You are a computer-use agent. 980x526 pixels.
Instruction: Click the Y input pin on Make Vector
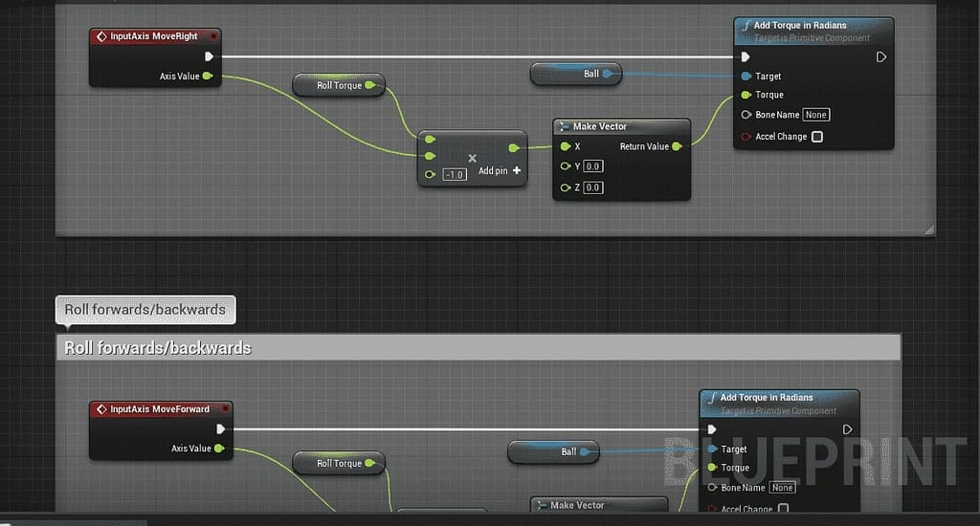tap(566, 166)
